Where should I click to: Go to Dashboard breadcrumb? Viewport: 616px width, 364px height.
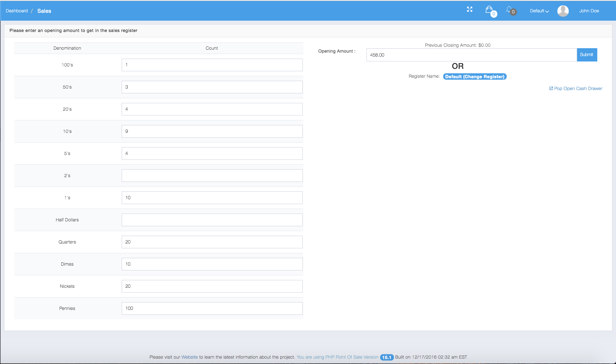[x=17, y=11]
